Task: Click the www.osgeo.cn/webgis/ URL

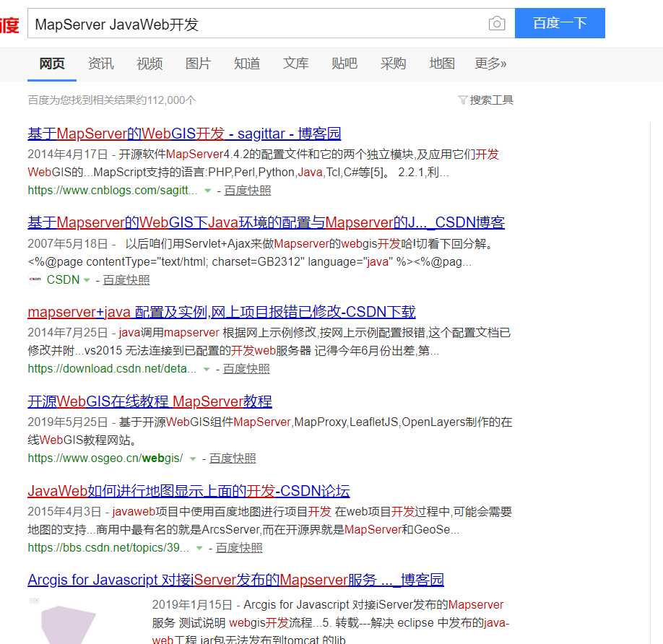Action: click(105, 458)
